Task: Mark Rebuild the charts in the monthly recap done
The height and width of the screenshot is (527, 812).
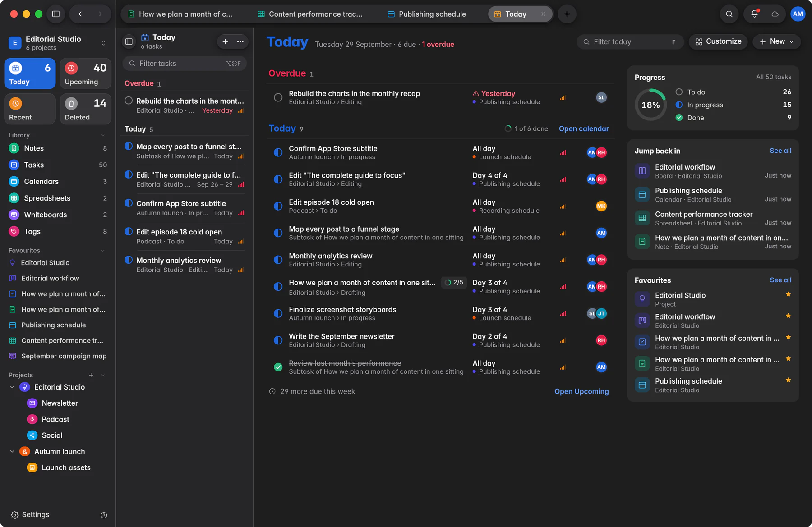Action: click(278, 97)
